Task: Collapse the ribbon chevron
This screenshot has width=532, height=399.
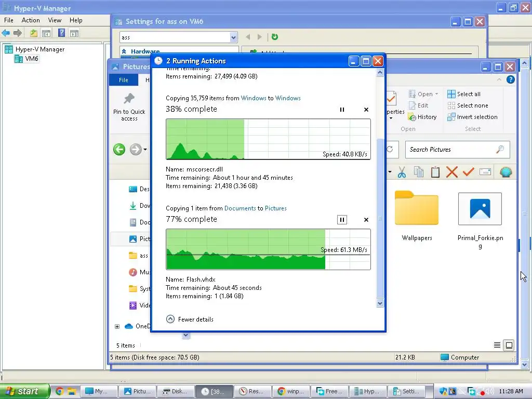Action: click(x=499, y=79)
